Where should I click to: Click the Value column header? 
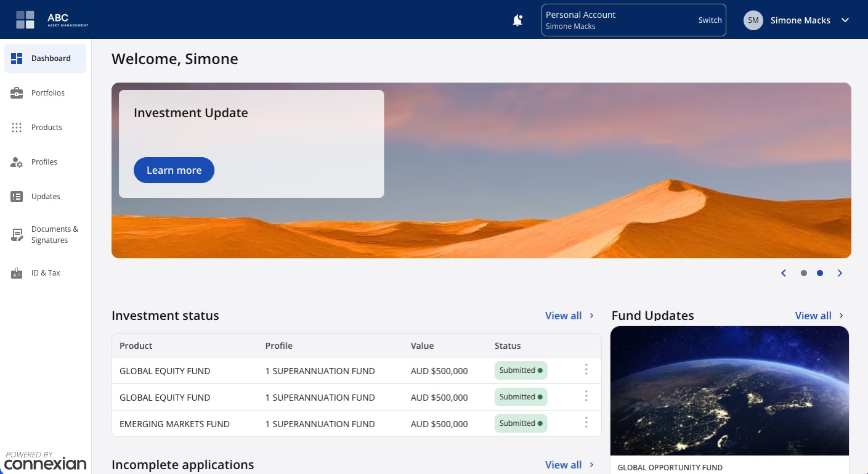[422, 346]
